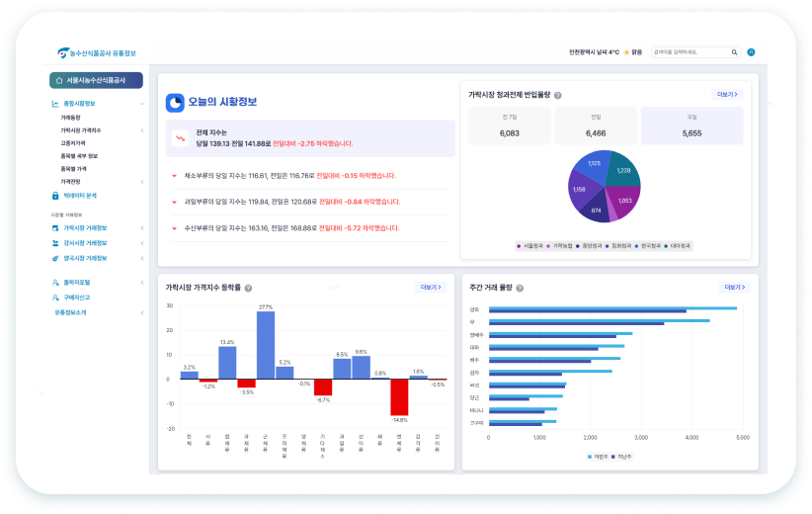Click the 1,158 purple pie slice
This screenshot has width=812, height=514.
[580, 191]
